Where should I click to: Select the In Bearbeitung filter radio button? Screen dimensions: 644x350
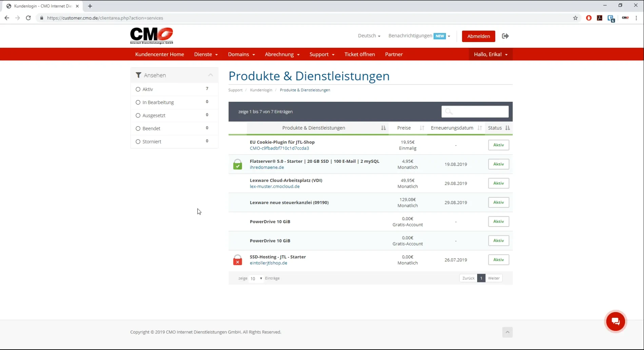pos(138,102)
